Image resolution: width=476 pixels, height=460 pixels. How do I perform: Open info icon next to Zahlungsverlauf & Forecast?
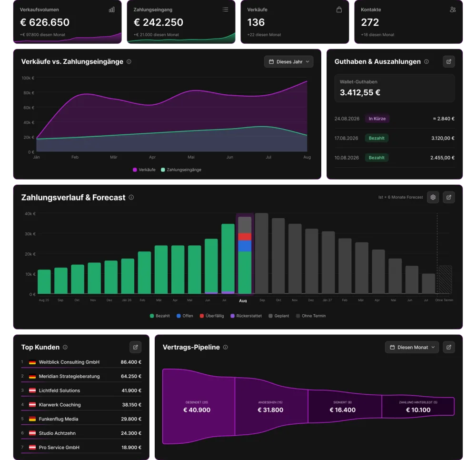(131, 197)
